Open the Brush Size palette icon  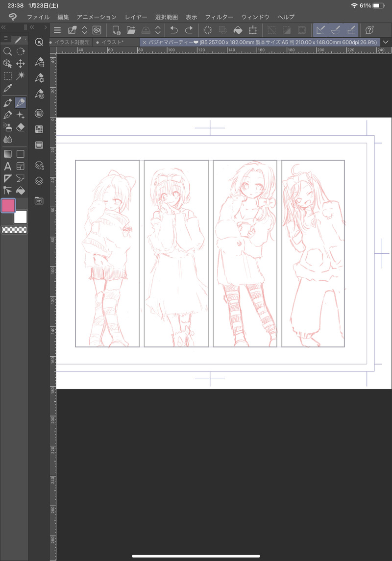pyautogui.click(x=39, y=94)
